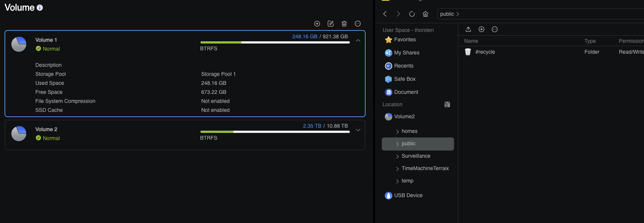Click the User Space - thorsten header
644x223 pixels.
(408, 30)
